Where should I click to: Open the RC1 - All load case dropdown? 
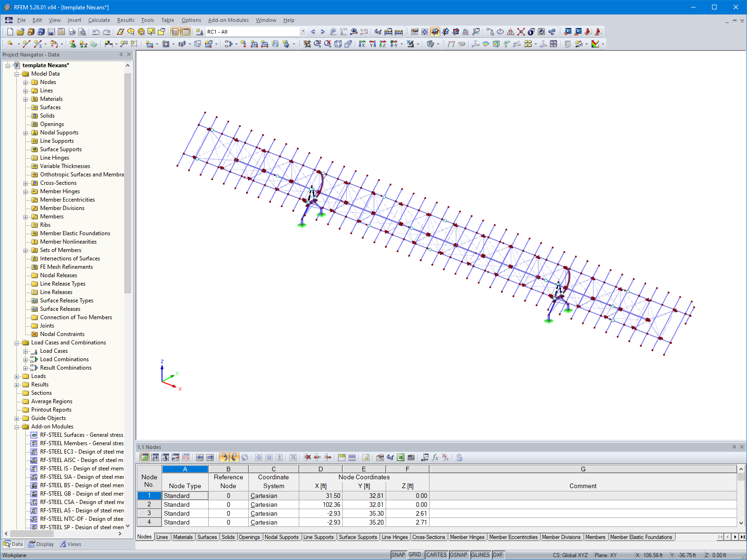click(x=303, y=32)
